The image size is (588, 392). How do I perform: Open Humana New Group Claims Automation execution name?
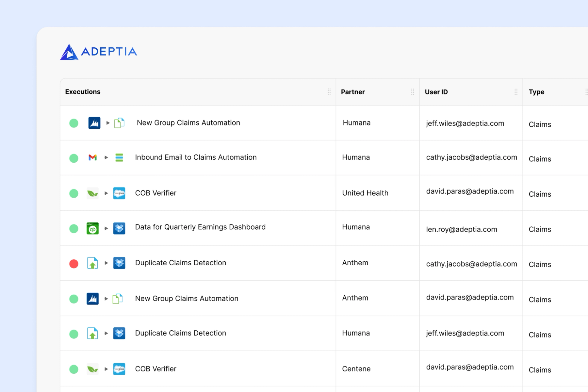coord(188,123)
